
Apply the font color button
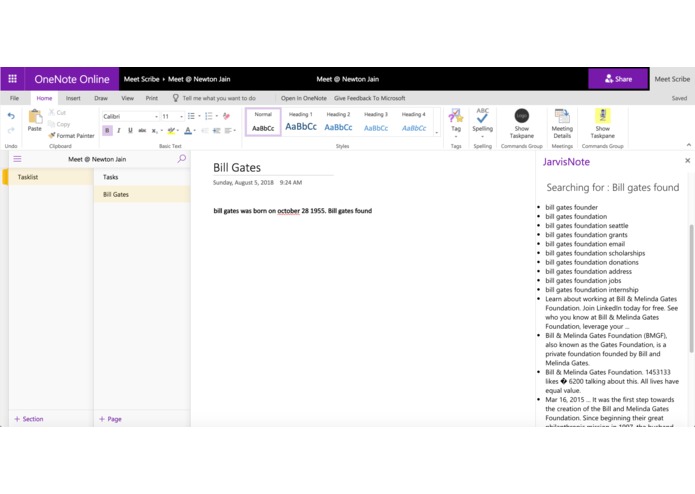[188, 130]
